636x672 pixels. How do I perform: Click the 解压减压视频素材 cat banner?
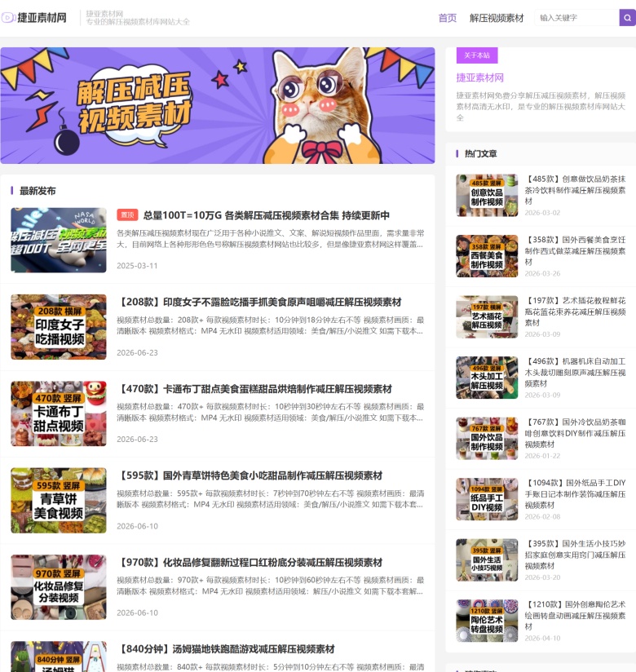(x=217, y=105)
